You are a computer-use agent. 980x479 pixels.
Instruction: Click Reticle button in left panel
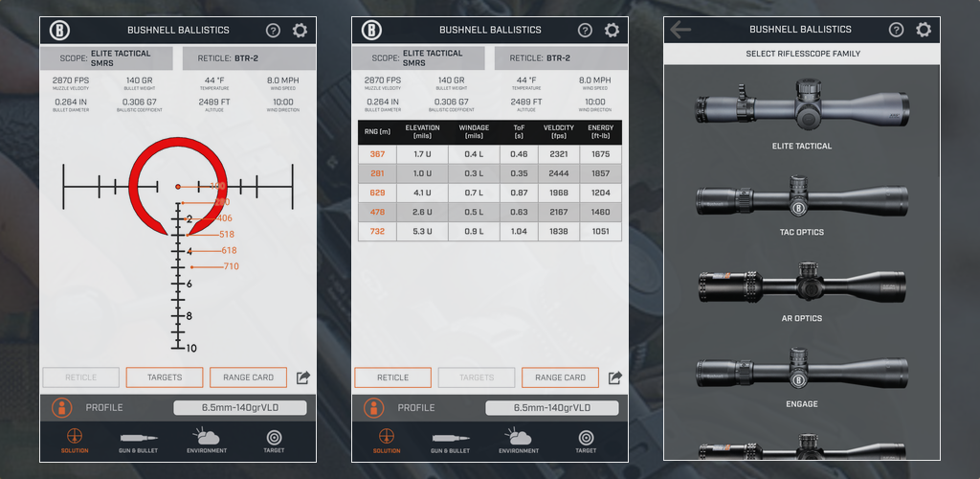(x=80, y=377)
